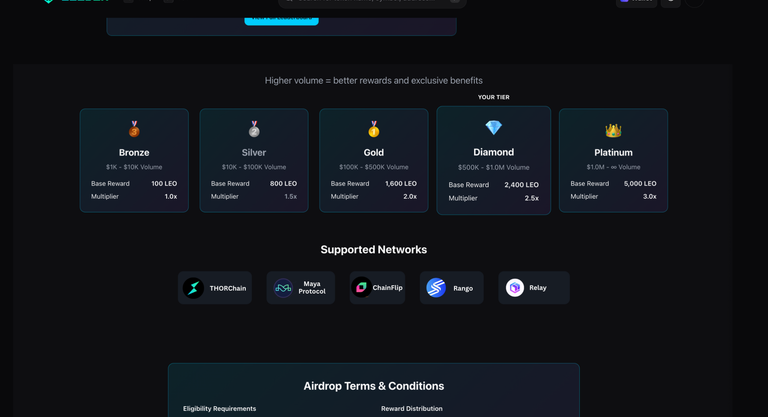Choose the ChainFlip network label
Viewport: 768px width, 417px height.
[x=387, y=288]
